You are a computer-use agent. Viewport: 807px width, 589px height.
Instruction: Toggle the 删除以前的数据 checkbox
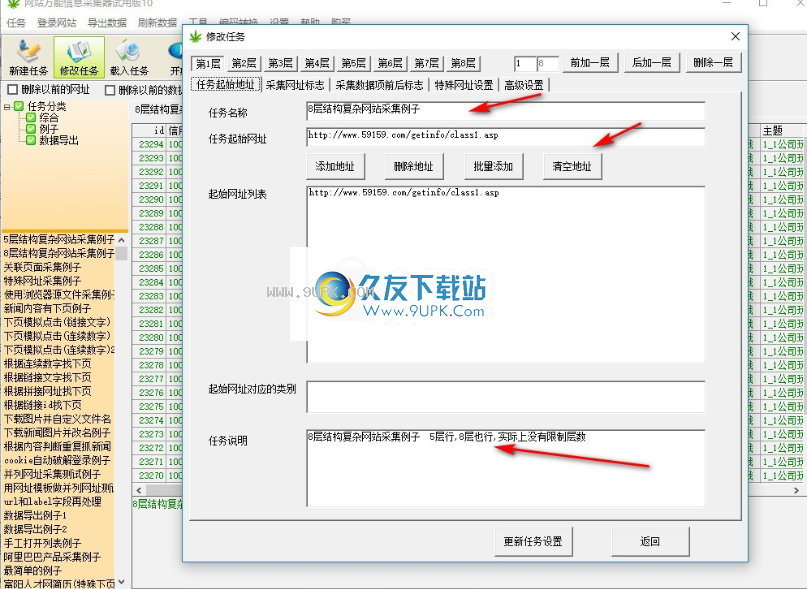point(110,90)
